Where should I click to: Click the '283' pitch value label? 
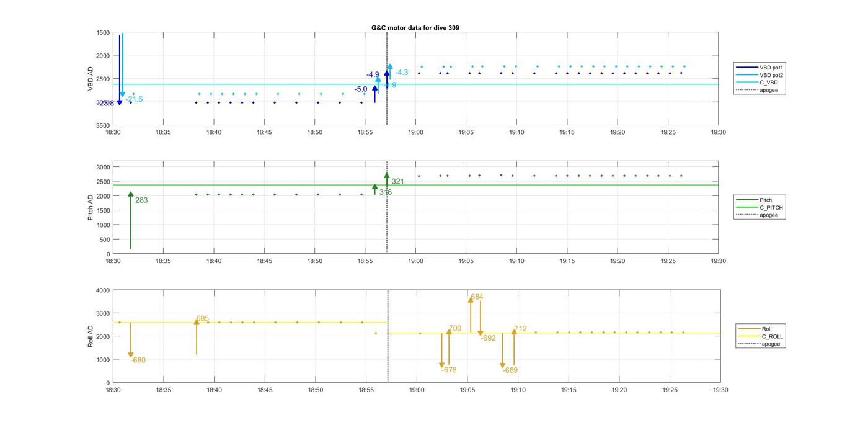coord(141,200)
